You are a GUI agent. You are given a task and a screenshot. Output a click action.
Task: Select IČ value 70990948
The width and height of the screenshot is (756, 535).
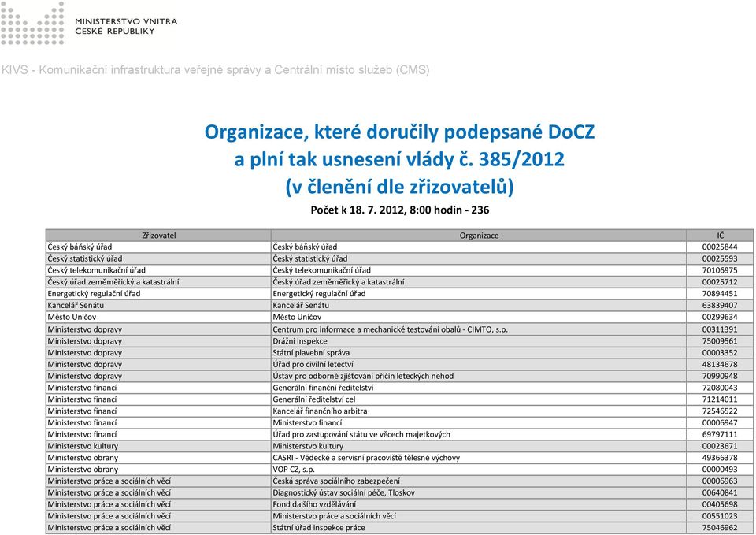tap(720, 376)
